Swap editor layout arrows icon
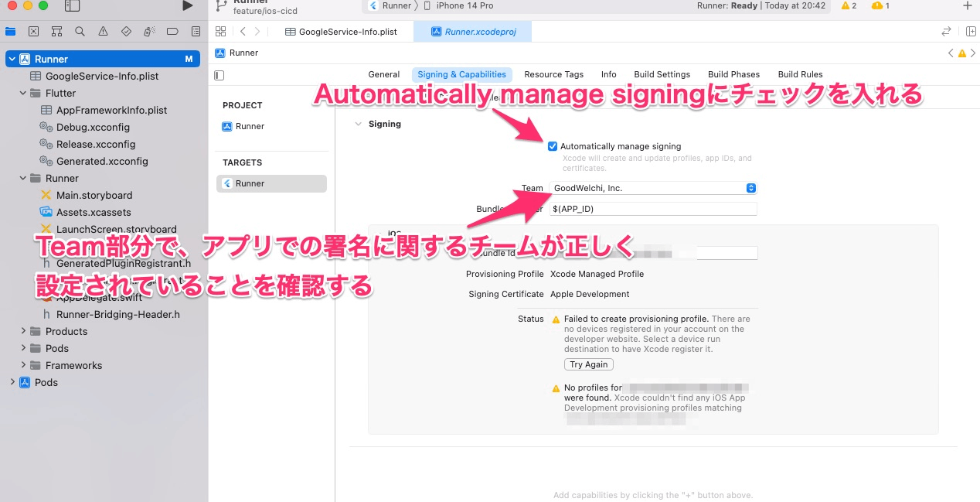The width and height of the screenshot is (980, 502). pos(946,32)
